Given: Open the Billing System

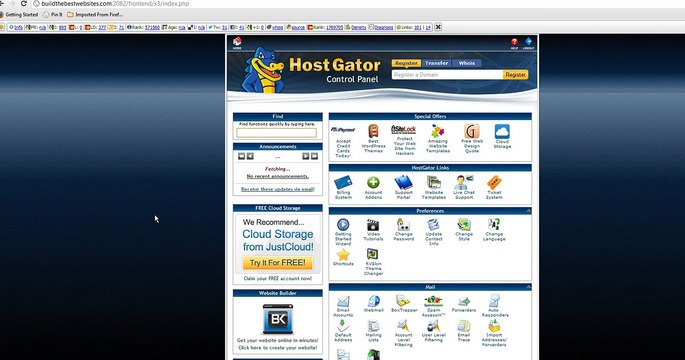Looking at the screenshot, I should pyautogui.click(x=343, y=187).
